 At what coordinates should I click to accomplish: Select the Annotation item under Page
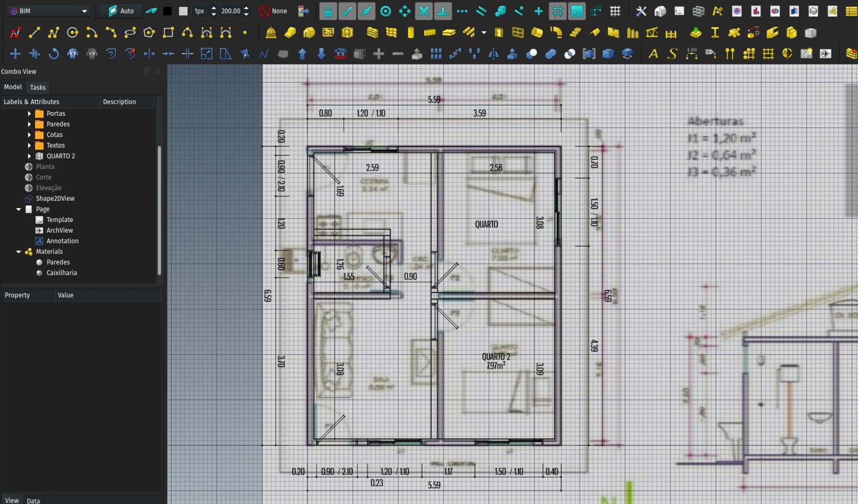[x=62, y=241]
